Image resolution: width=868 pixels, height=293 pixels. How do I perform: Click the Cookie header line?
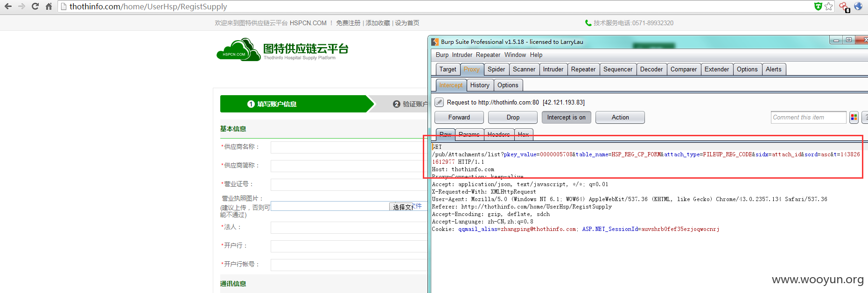(575, 229)
